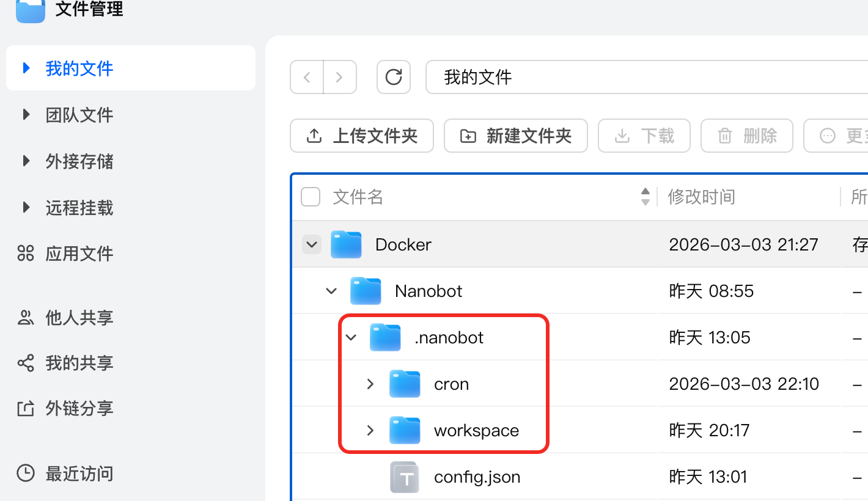Image resolution: width=868 pixels, height=501 pixels.
Task: Collapse the .nanobot folder
Action: [x=351, y=337]
